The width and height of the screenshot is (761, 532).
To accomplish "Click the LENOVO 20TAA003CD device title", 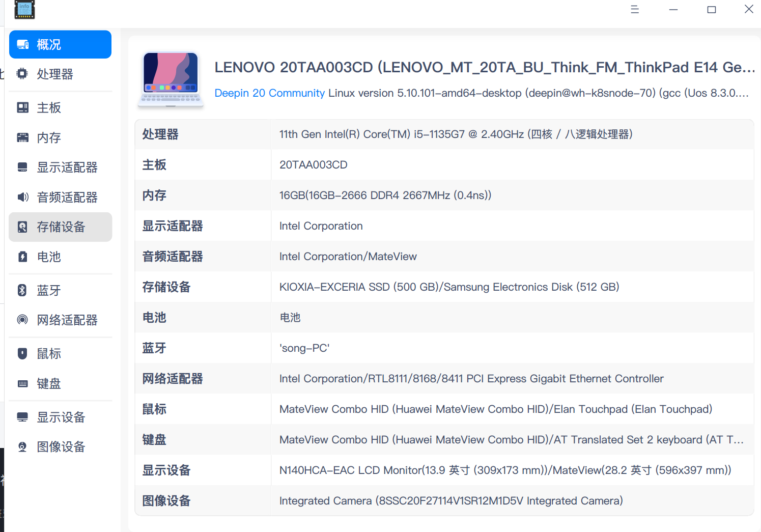I will click(x=485, y=67).
